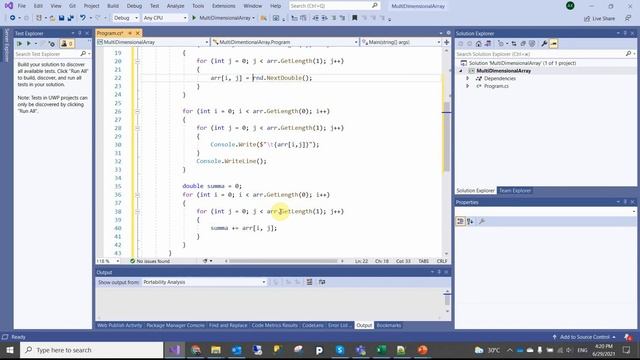
Task: Collapse the MultiDimensionalArray project node
Action: click(x=461, y=71)
